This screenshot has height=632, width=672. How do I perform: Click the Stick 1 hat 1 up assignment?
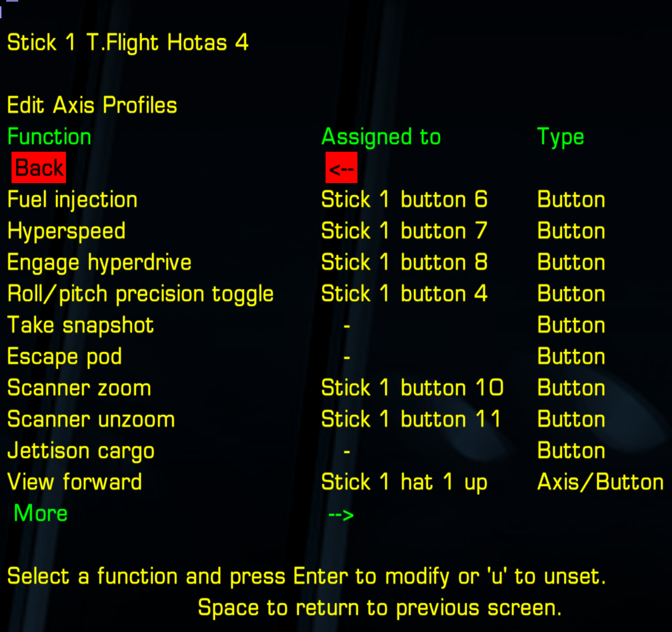pos(404,482)
